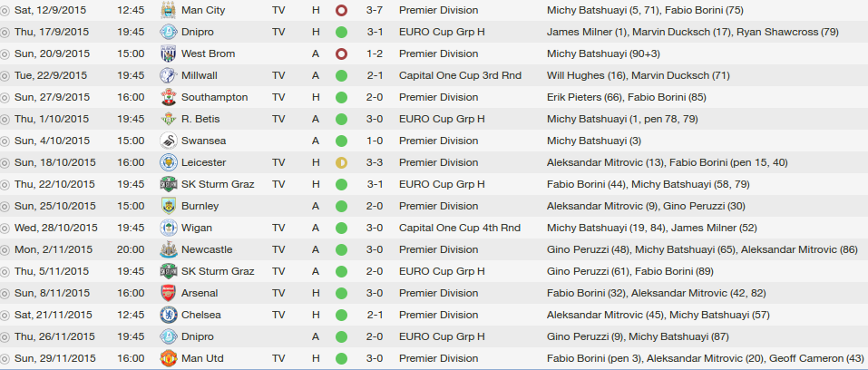Open the 3-7 Man City match result
Image resolution: width=868 pixels, height=370 pixels.
[375, 10]
